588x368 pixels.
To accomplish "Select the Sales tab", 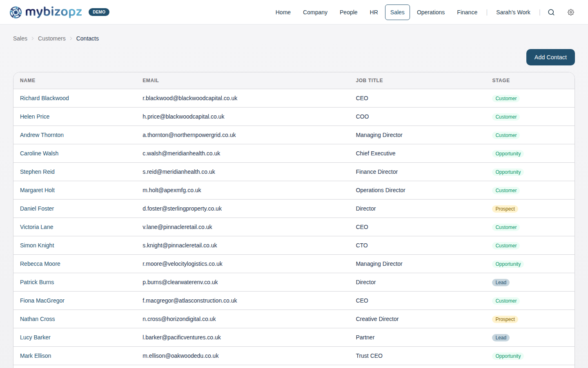I will coord(397,12).
